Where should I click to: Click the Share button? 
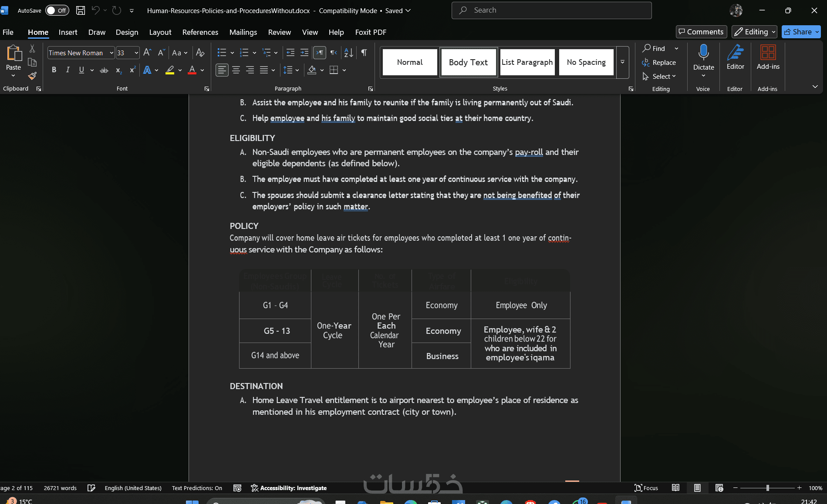pyautogui.click(x=801, y=32)
